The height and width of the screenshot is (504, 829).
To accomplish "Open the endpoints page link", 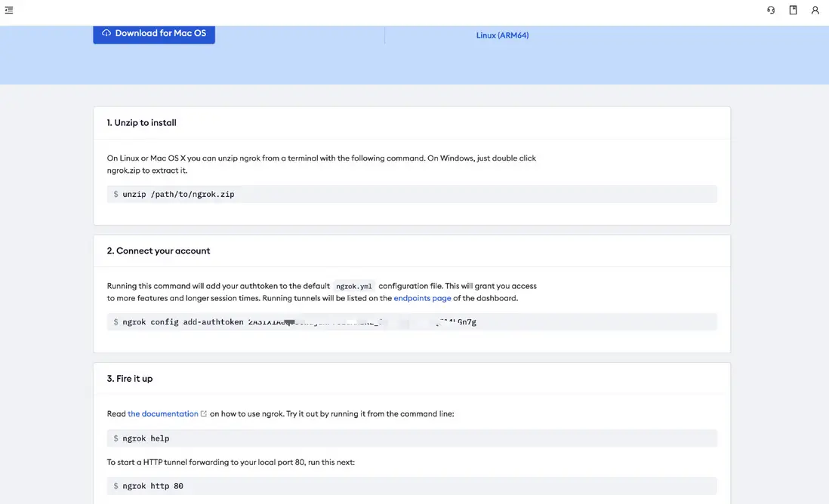I will (x=422, y=298).
